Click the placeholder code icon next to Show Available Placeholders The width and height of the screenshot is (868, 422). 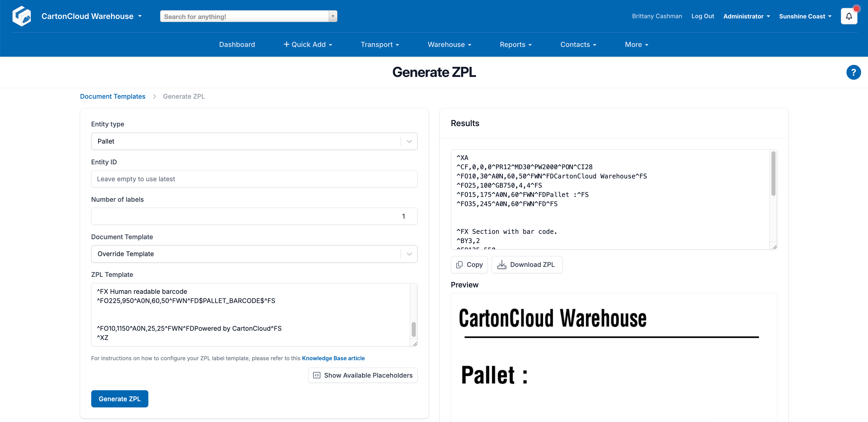(x=316, y=375)
